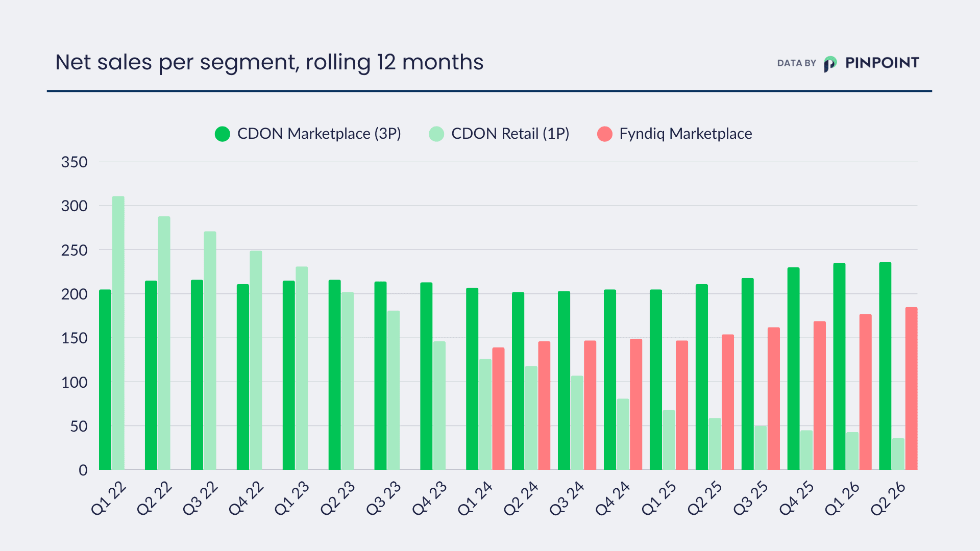
Task: Click the Fyndiq Marketplace legend label
Action: click(685, 134)
